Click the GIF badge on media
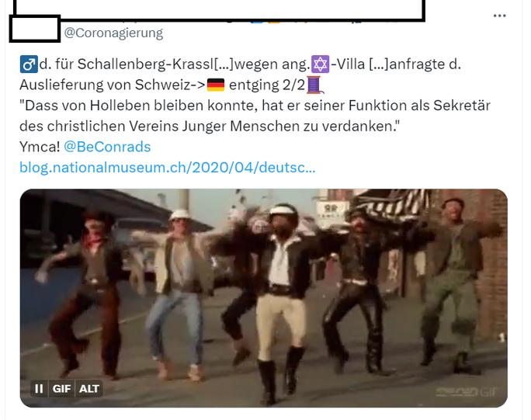The height and width of the screenshot is (420, 531). click(x=61, y=388)
